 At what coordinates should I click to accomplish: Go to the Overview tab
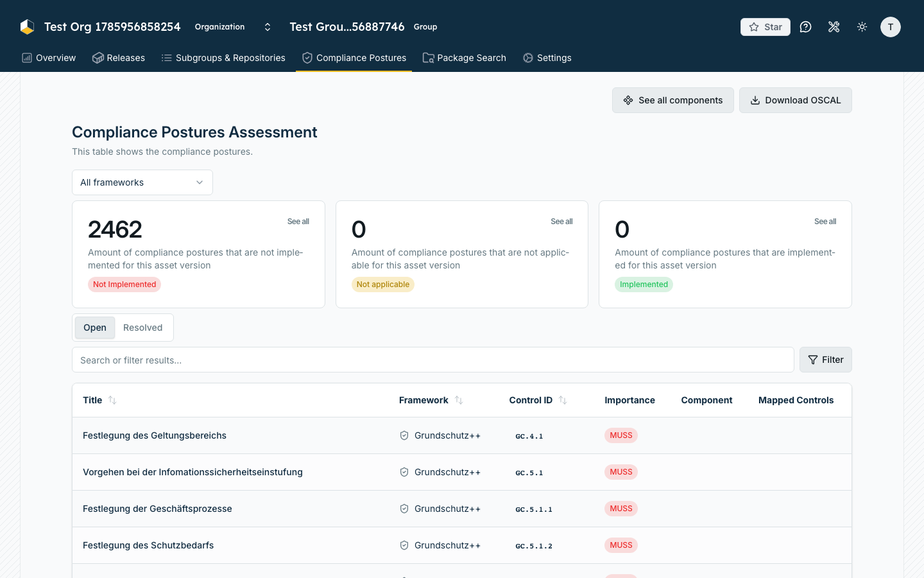pyautogui.click(x=49, y=58)
